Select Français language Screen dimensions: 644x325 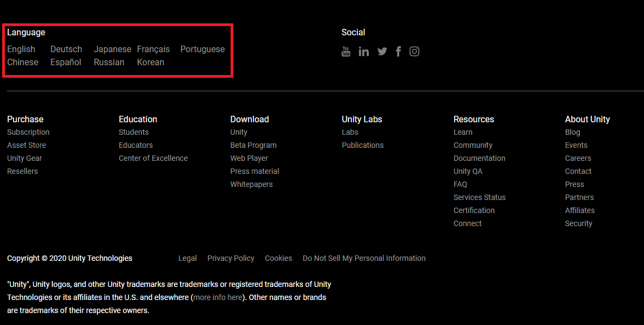click(x=153, y=49)
